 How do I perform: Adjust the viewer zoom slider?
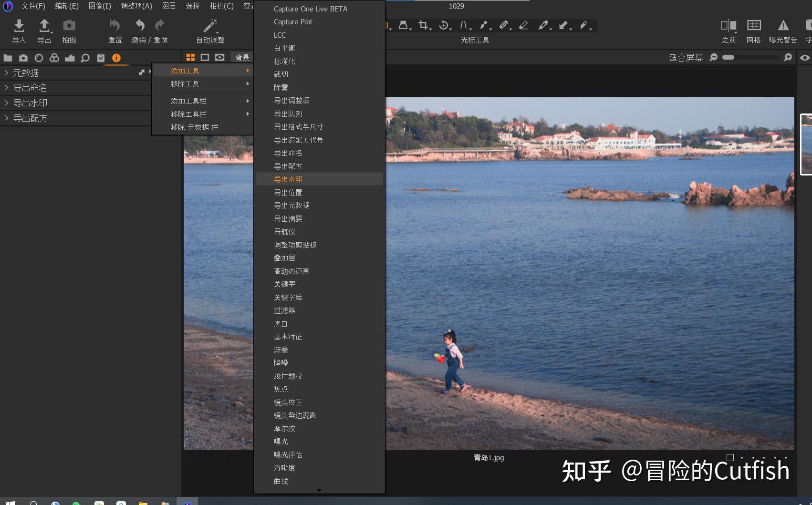tap(750, 57)
